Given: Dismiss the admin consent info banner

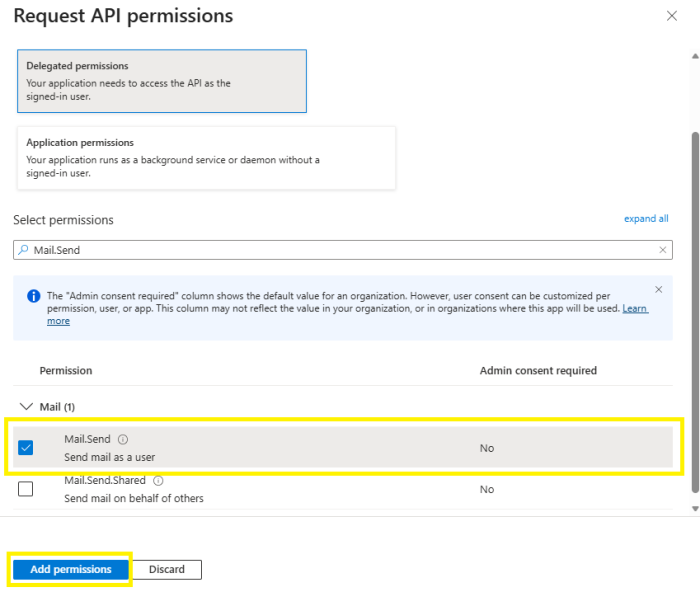Looking at the screenshot, I should pyautogui.click(x=658, y=290).
